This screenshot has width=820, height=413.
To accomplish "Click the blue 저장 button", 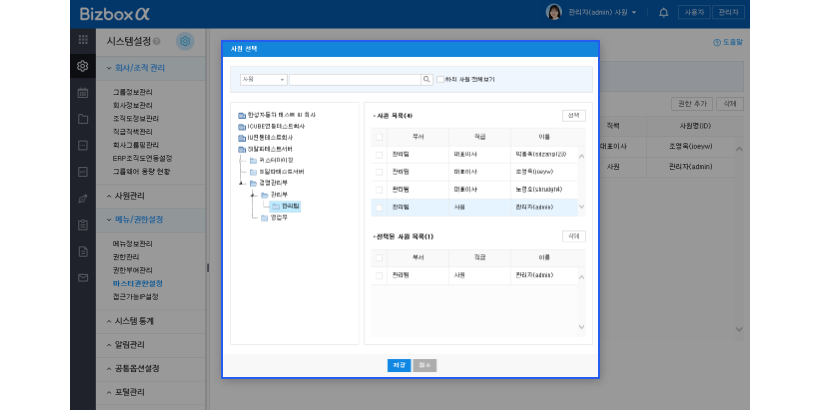I will pyautogui.click(x=399, y=365).
